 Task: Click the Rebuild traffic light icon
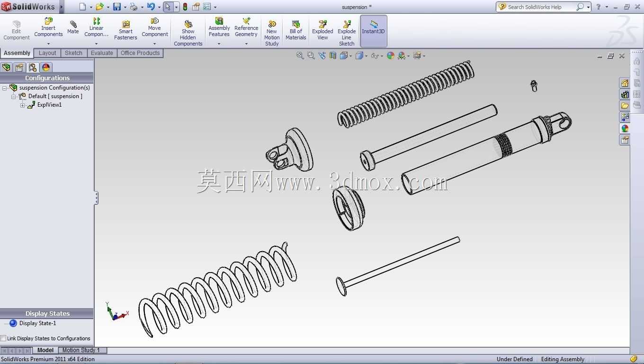click(x=185, y=7)
